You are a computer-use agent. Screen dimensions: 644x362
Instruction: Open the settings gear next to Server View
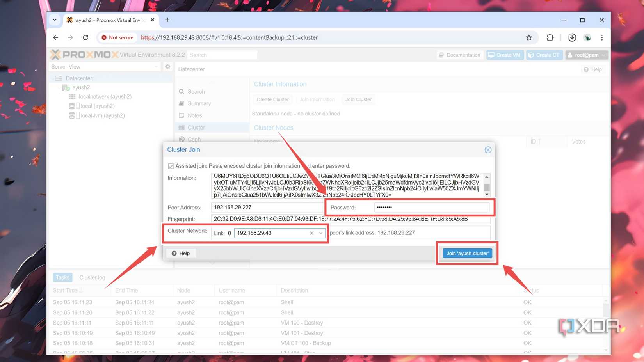click(x=167, y=67)
